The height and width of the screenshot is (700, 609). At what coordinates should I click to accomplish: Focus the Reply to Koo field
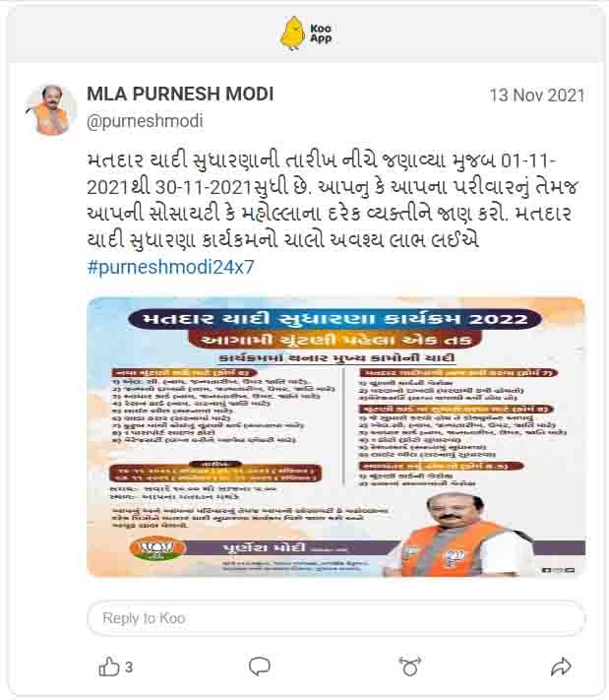(x=335, y=618)
